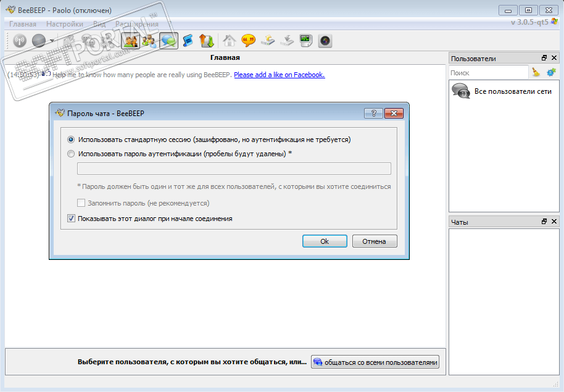564x392 pixels.
Task: Click the orange quote bubble icon
Action: 248,41
